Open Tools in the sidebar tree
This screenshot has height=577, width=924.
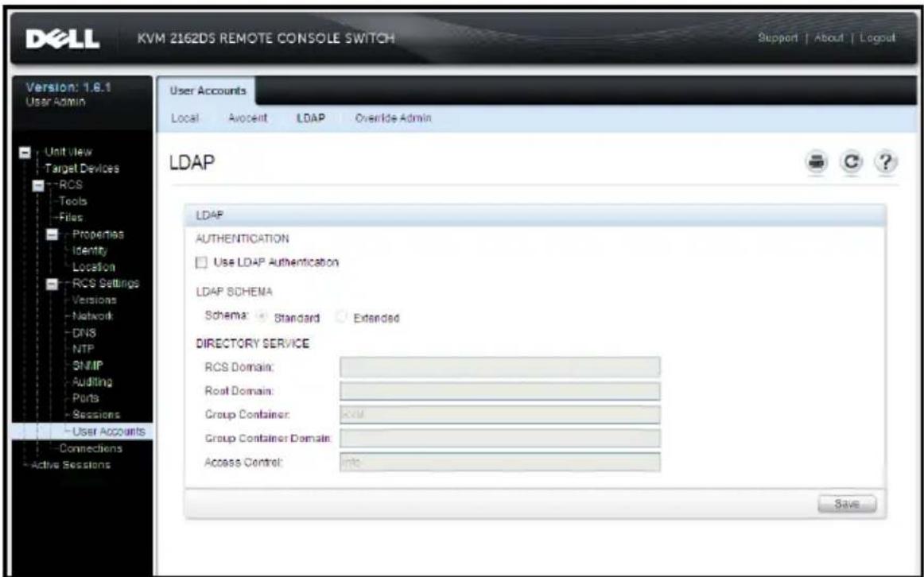[x=73, y=201]
